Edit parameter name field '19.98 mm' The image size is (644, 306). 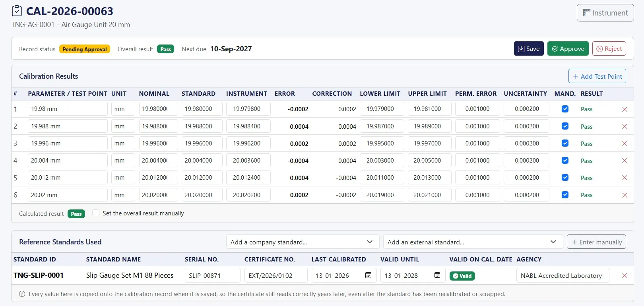tap(68, 109)
